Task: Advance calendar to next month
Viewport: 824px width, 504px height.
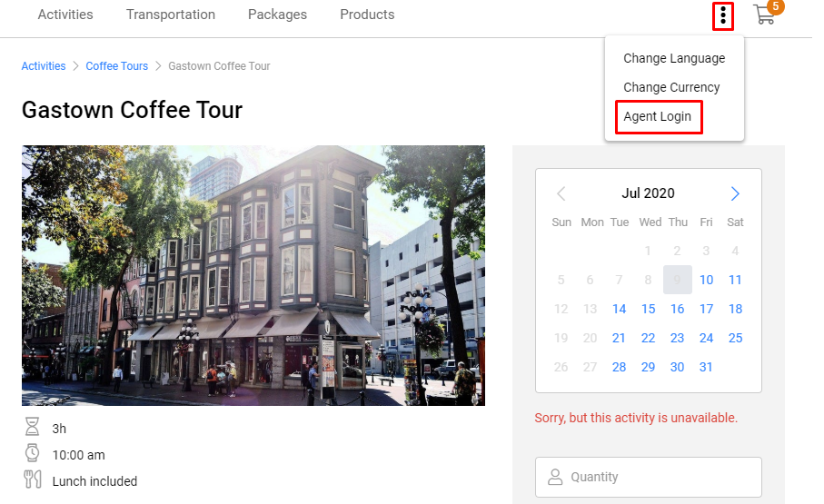Action: click(x=735, y=193)
